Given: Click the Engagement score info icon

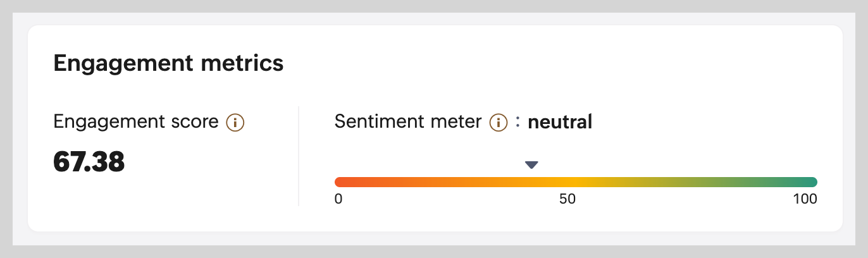Looking at the screenshot, I should pyautogui.click(x=235, y=122).
